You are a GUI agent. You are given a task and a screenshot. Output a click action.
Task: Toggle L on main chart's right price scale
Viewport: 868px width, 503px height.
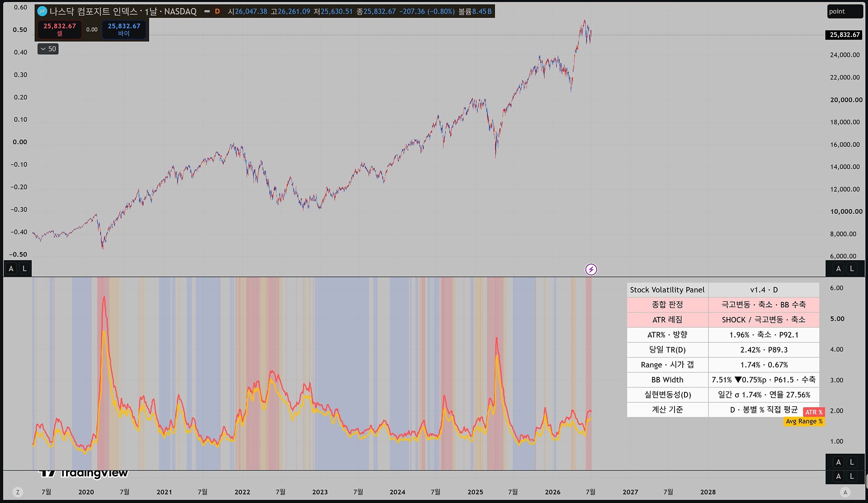(x=852, y=268)
